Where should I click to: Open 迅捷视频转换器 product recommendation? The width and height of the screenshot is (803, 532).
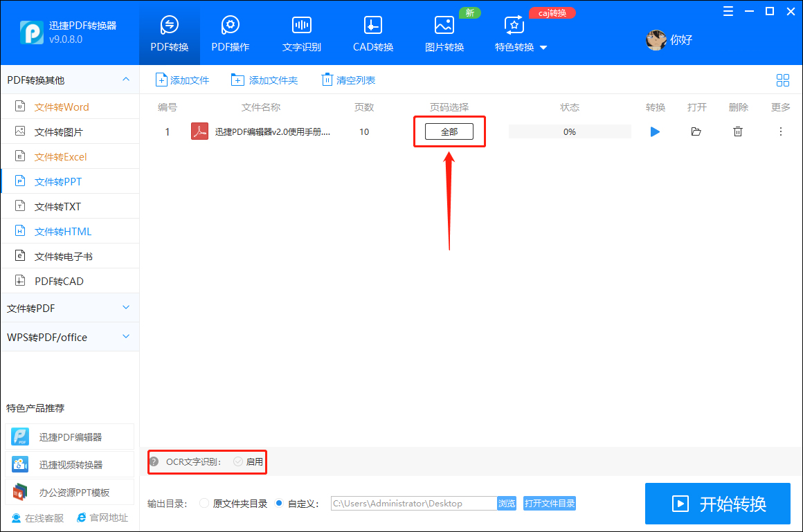[x=70, y=464]
